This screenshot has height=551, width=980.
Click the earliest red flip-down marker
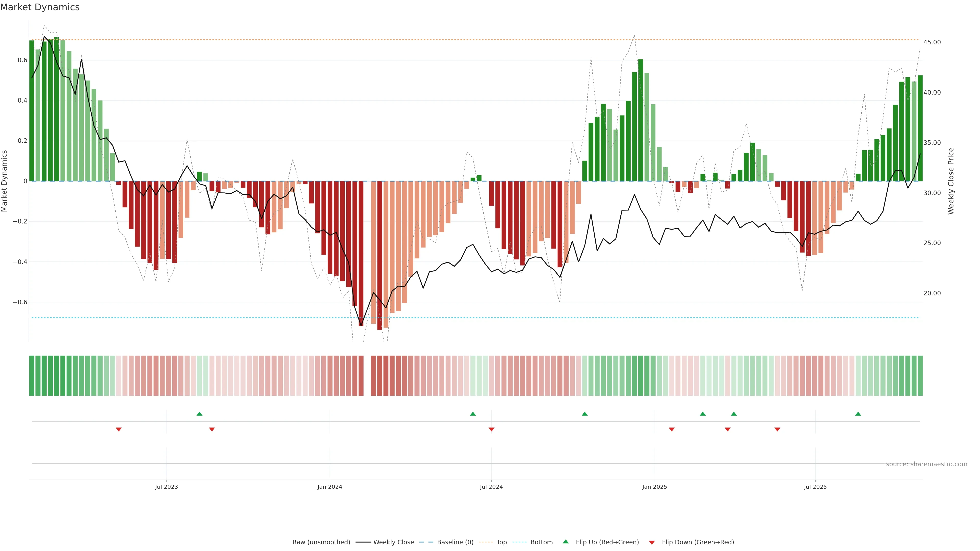point(119,429)
